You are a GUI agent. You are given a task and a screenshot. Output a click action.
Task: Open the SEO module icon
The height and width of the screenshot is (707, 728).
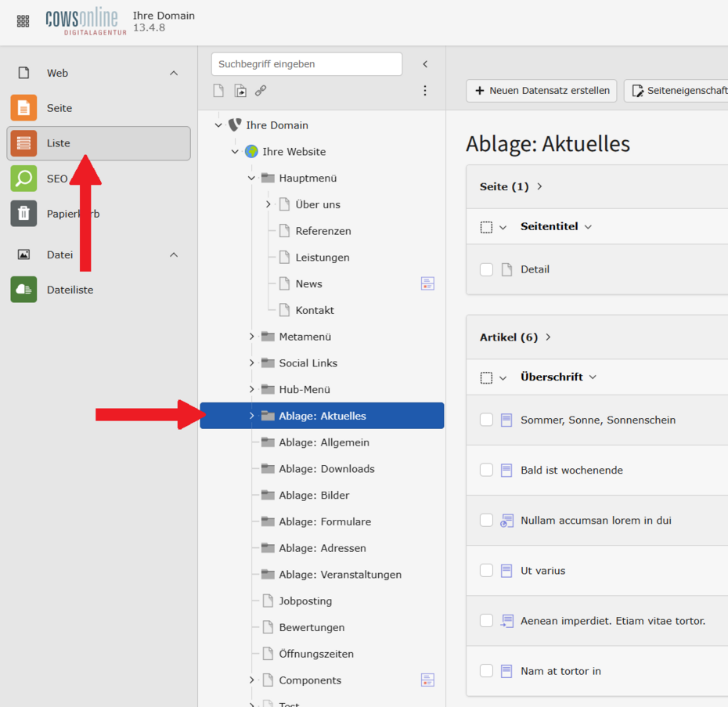pos(23,179)
